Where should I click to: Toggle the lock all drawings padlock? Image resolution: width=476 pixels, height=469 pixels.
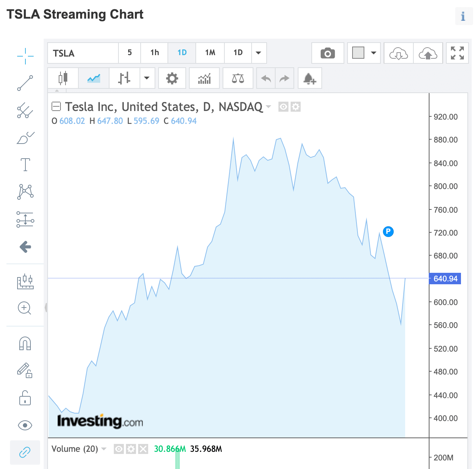click(x=25, y=398)
